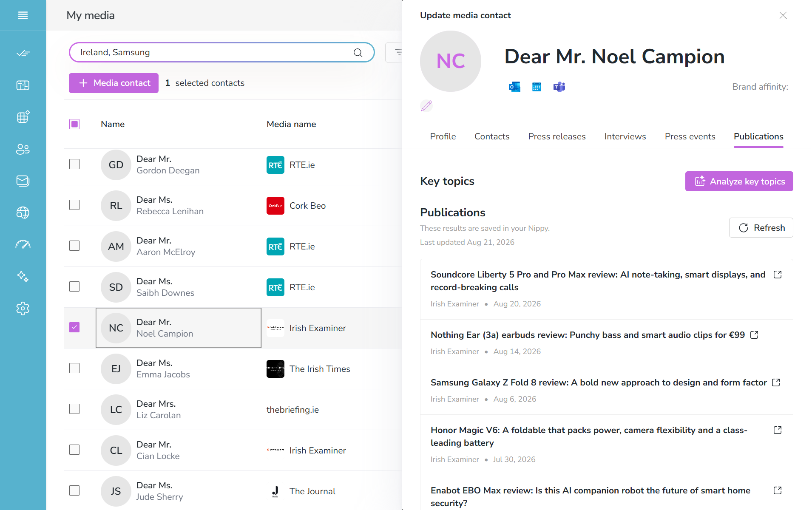Open the settings gear sidebar icon

point(23,309)
